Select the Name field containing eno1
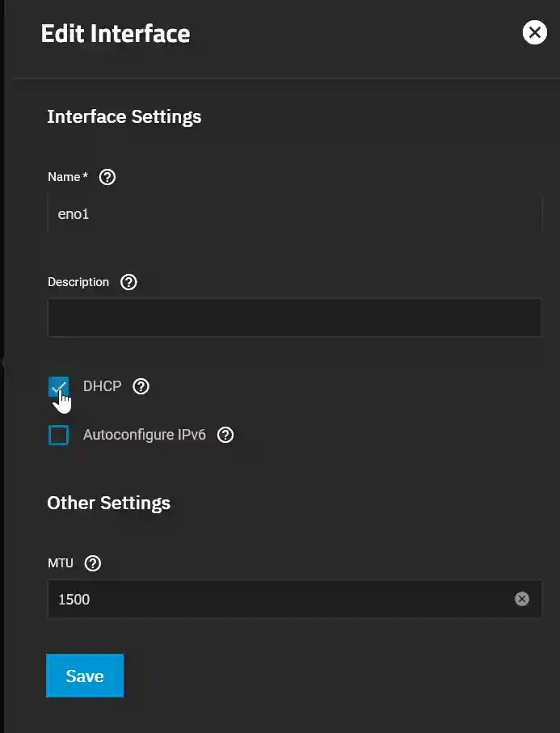Screen dimensions: 560x733 pos(294,213)
